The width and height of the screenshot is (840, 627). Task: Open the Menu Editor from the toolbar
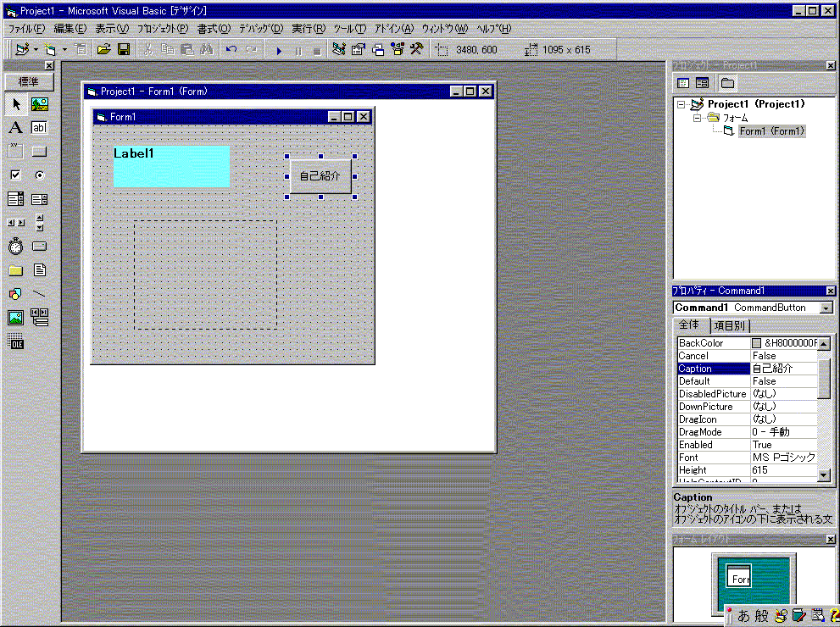(81, 50)
